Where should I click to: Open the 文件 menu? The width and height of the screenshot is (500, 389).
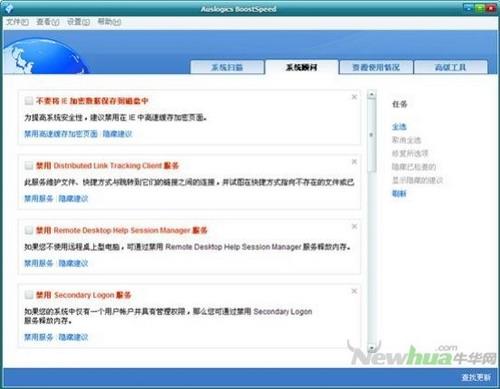click(x=17, y=22)
